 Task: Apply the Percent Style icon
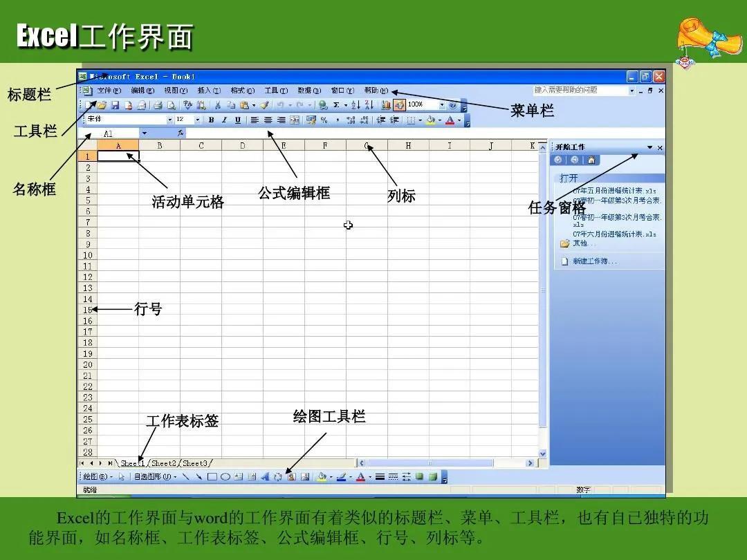tap(324, 120)
